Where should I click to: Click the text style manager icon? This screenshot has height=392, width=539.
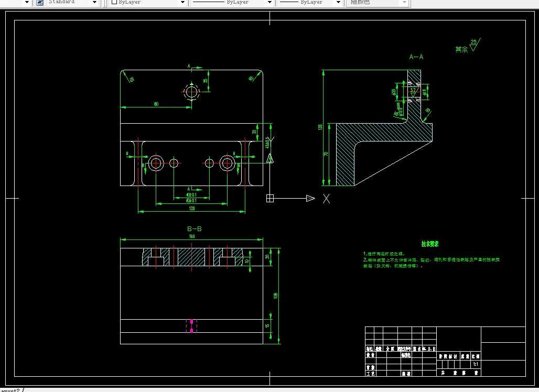pyautogui.click(x=40, y=3)
